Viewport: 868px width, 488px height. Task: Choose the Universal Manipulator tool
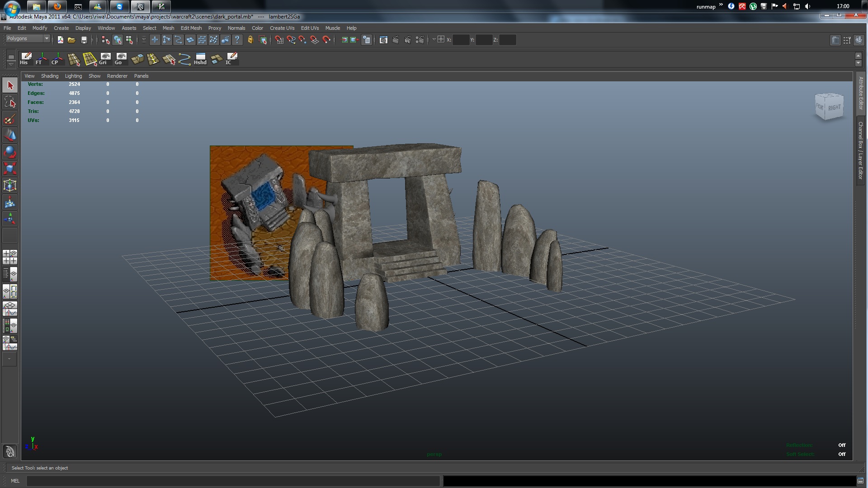point(10,186)
